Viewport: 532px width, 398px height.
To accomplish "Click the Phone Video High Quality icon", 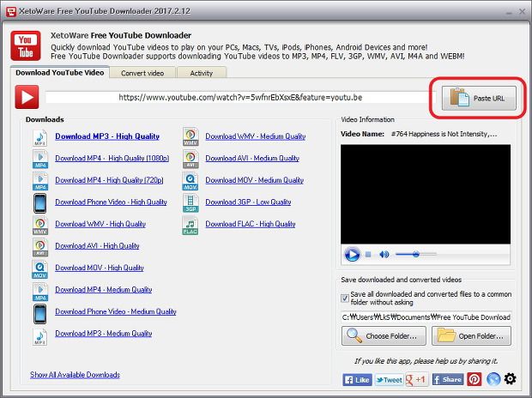I will click(40, 203).
